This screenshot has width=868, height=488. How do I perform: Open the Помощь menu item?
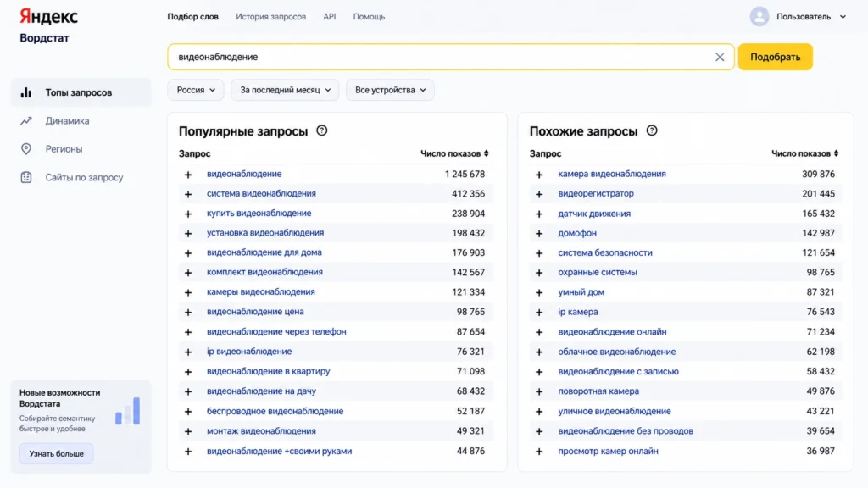point(370,17)
